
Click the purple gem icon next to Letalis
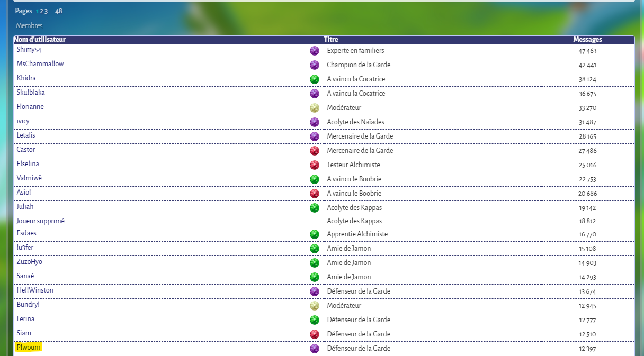pos(315,136)
